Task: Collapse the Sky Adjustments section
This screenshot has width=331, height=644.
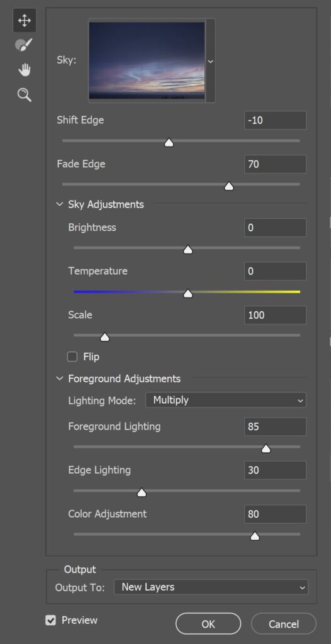Action: pos(60,204)
